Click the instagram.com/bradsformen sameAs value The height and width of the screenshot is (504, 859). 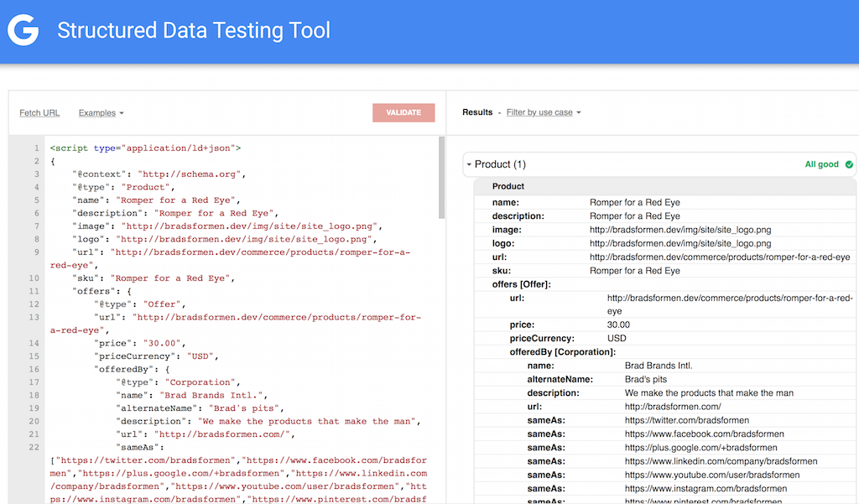tap(705, 489)
